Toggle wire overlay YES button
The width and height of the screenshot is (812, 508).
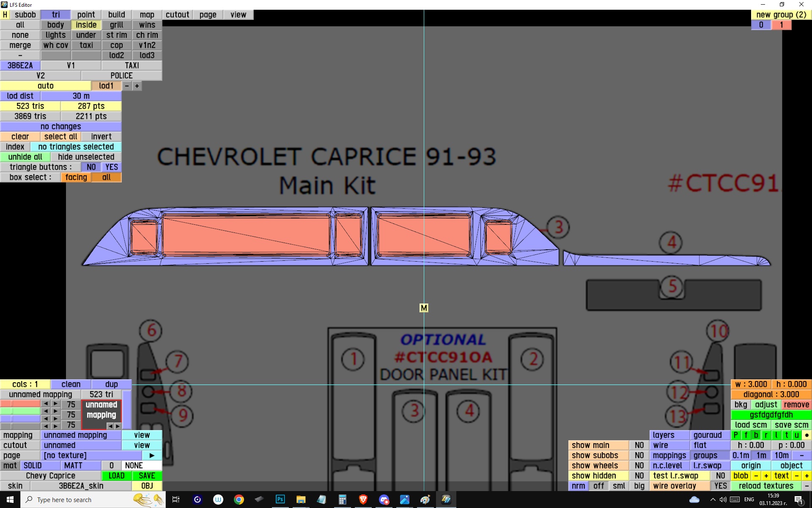click(720, 486)
